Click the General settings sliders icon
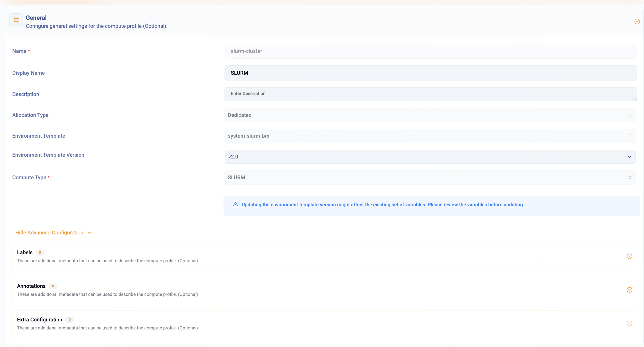644x347 pixels. tap(16, 20)
